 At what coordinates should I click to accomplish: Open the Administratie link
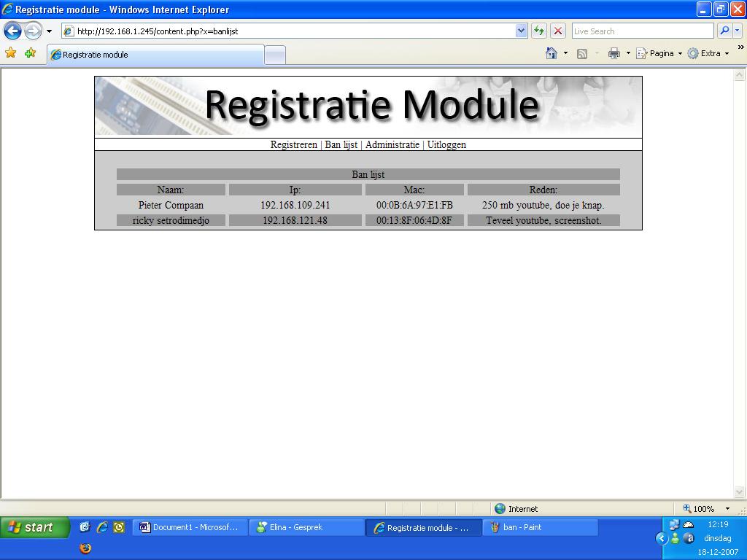pos(392,144)
